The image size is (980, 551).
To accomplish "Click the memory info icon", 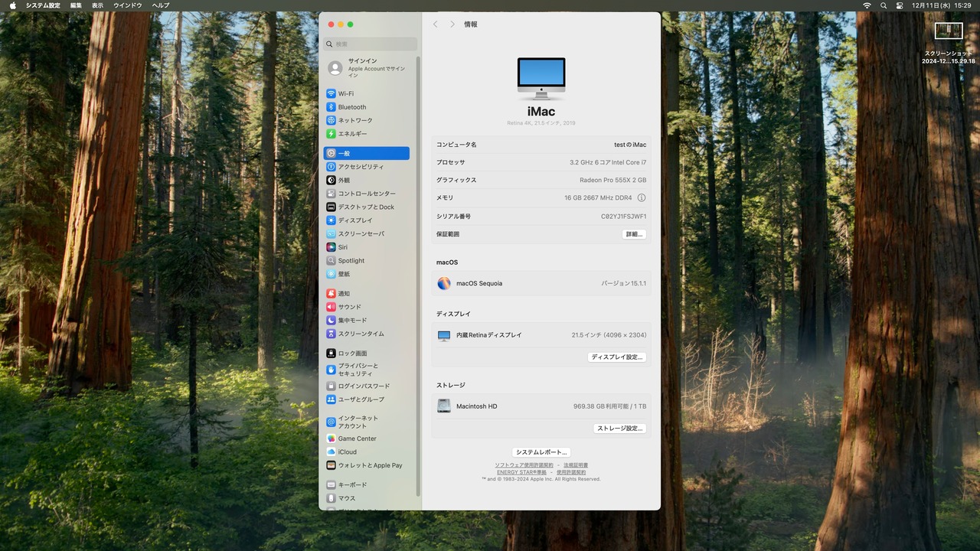I will (x=642, y=197).
